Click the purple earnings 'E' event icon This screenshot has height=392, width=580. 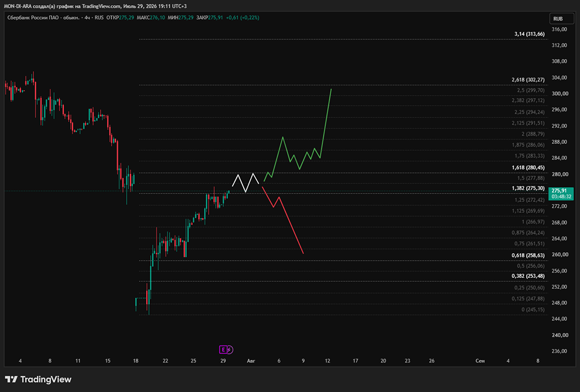(x=223, y=350)
